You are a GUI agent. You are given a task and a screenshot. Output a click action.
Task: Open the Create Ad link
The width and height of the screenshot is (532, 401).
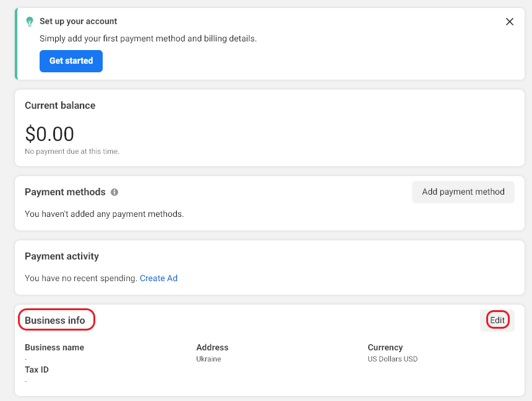click(158, 278)
